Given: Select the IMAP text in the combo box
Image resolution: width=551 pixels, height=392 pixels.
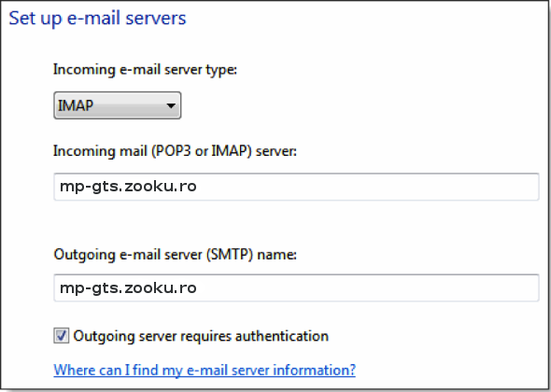Looking at the screenshot, I should tap(76, 105).
